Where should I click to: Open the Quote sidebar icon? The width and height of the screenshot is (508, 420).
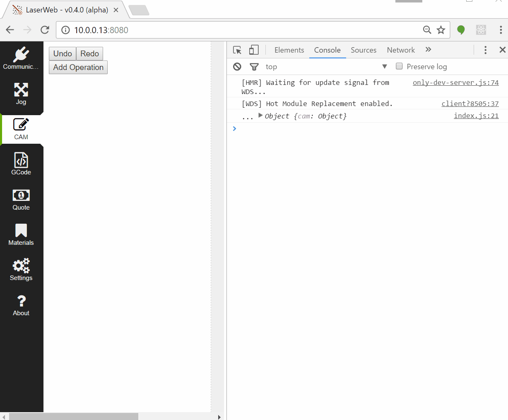[21, 195]
